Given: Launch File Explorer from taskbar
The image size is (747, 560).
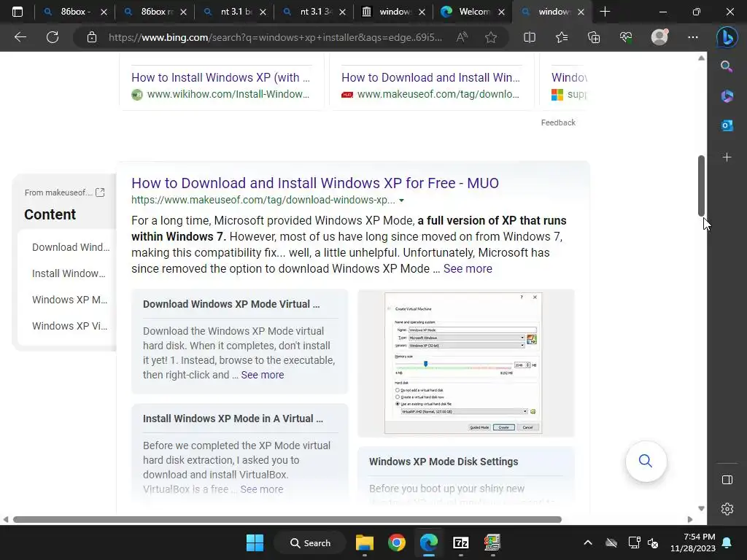Looking at the screenshot, I should (x=365, y=542).
